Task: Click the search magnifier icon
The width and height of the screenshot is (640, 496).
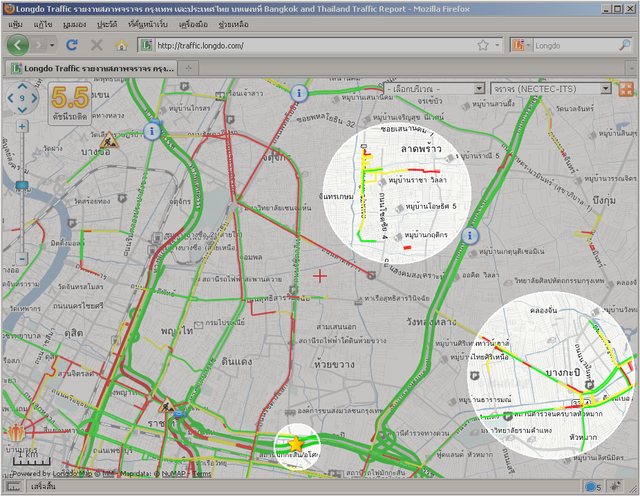Action: (624, 45)
